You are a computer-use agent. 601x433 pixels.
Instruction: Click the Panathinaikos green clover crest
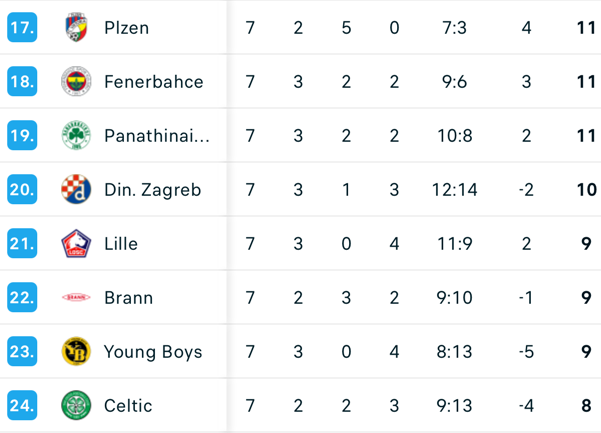[76, 136]
